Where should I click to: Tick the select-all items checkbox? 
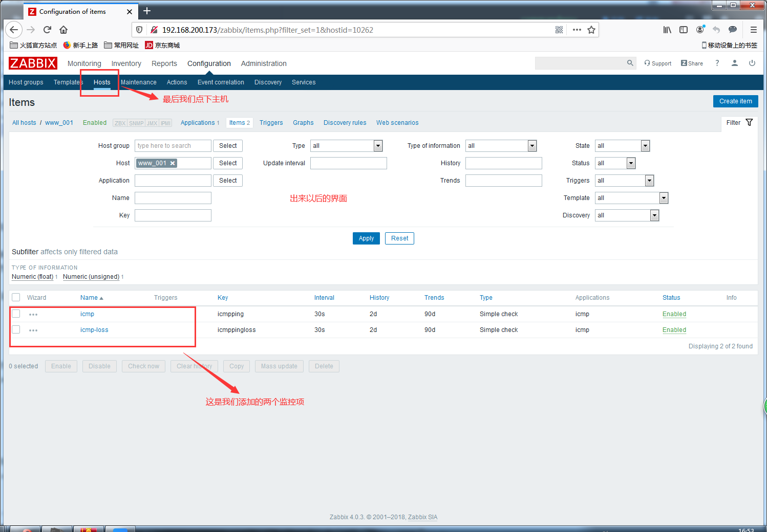tap(16, 297)
